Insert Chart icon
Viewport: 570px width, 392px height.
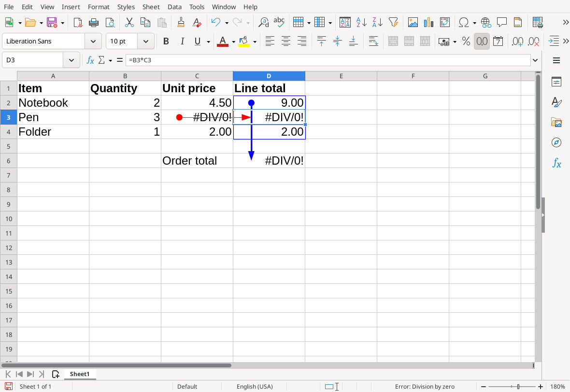(x=429, y=23)
